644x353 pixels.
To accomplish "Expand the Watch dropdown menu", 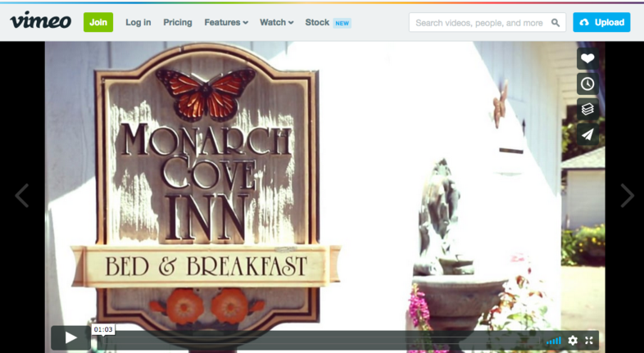I will (x=276, y=23).
